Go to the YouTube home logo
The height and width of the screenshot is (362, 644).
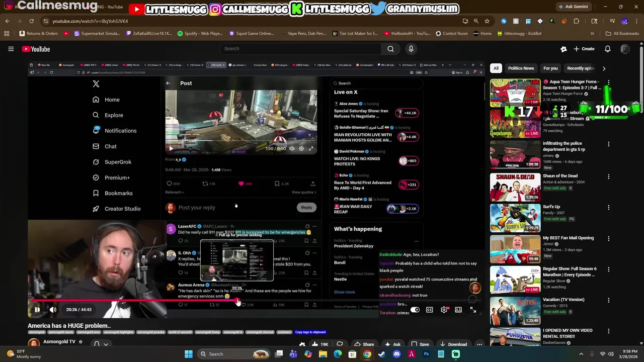click(x=36, y=49)
